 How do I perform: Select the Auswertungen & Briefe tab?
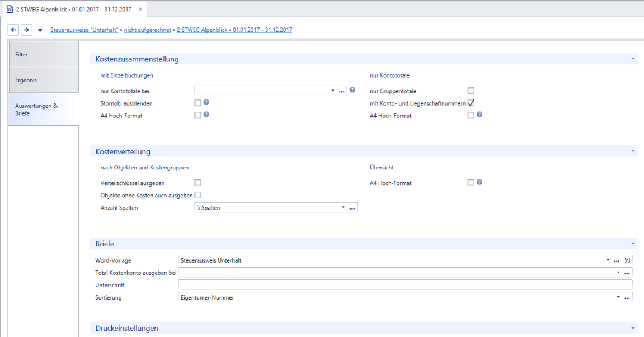click(x=44, y=109)
